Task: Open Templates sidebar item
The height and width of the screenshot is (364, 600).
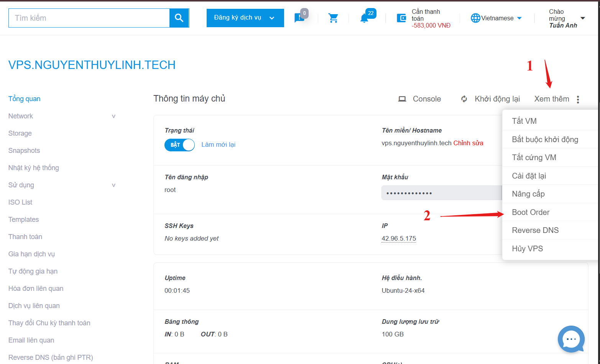Action: pyautogui.click(x=24, y=220)
